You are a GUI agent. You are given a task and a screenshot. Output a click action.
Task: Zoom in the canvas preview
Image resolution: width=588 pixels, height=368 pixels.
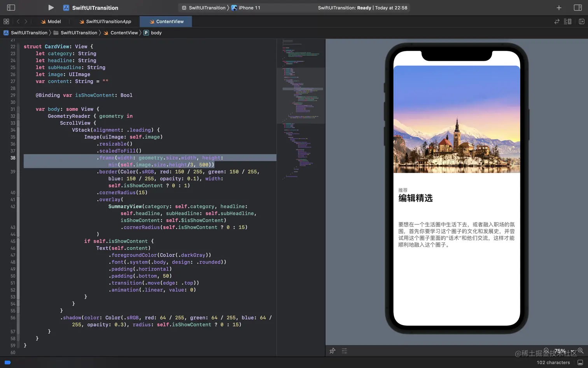[x=581, y=351]
